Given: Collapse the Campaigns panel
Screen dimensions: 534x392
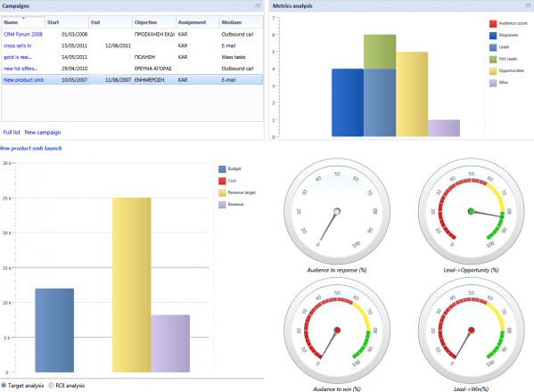Looking at the screenshot, I should coord(258,5).
